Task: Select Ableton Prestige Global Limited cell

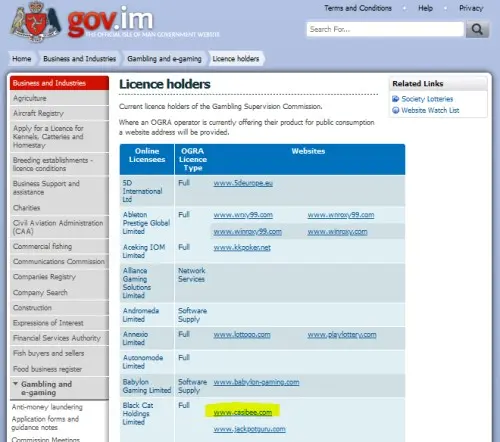Action: (x=147, y=223)
